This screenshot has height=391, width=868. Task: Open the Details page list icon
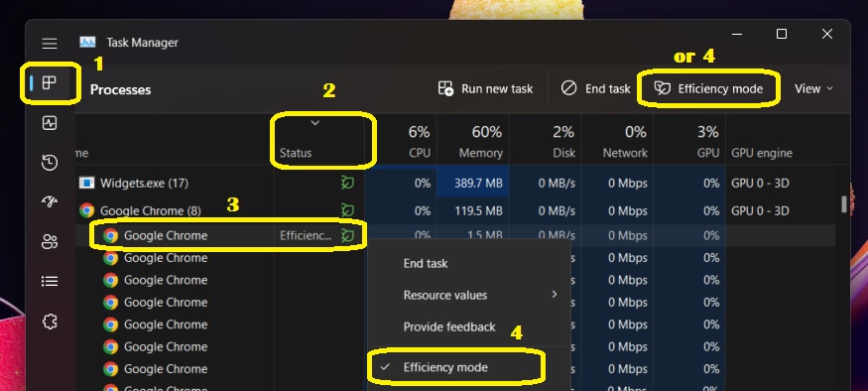coord(50,282)
